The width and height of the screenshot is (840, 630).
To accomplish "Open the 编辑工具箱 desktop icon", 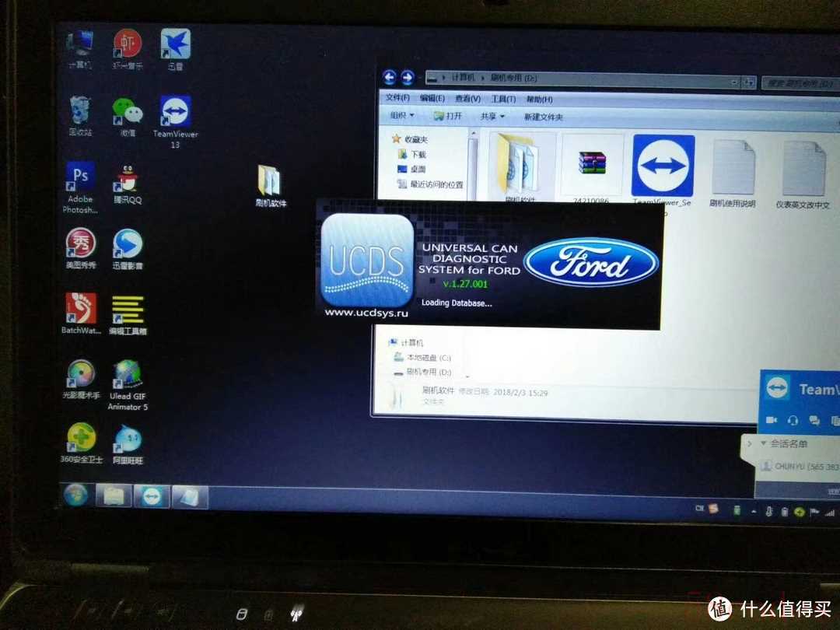I will click(128, 314).
